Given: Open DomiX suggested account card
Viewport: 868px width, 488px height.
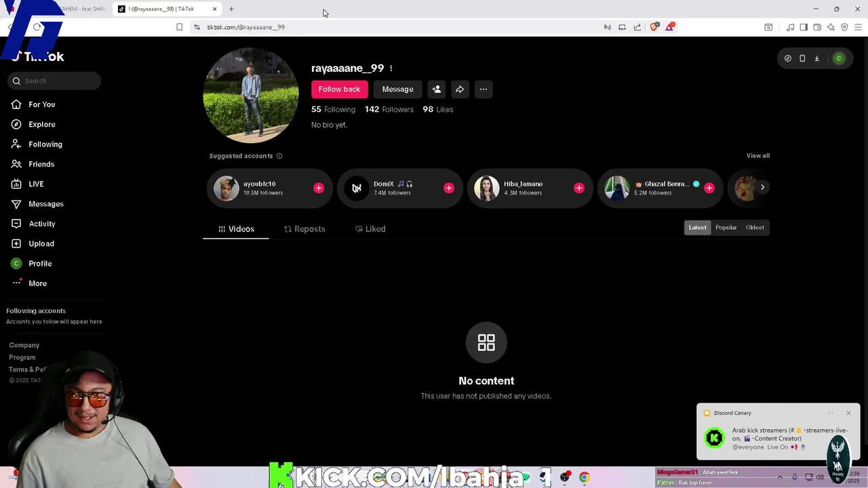Looking at the screenshot, I should [x=399, y=188].
